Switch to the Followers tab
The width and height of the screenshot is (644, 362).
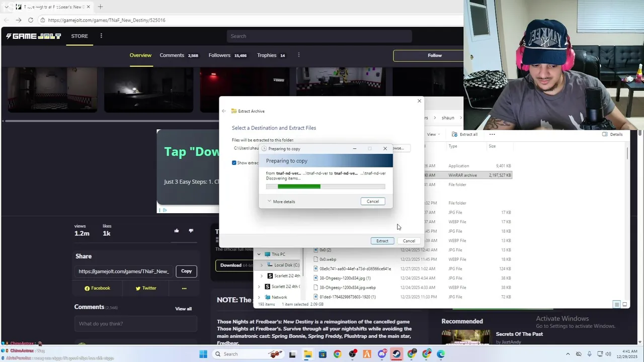click(227, 55)
